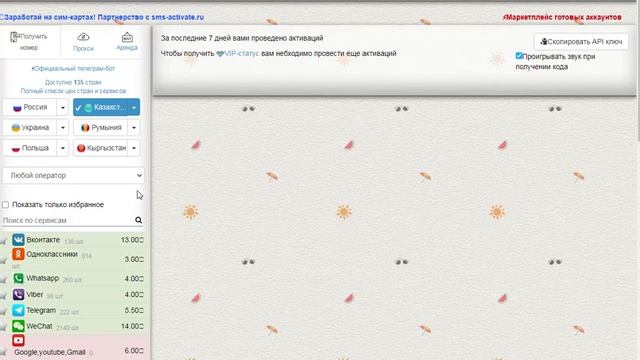Expand the Украина dropdown arrow
The image size is (640, 360).
click(x=62, y=128)
